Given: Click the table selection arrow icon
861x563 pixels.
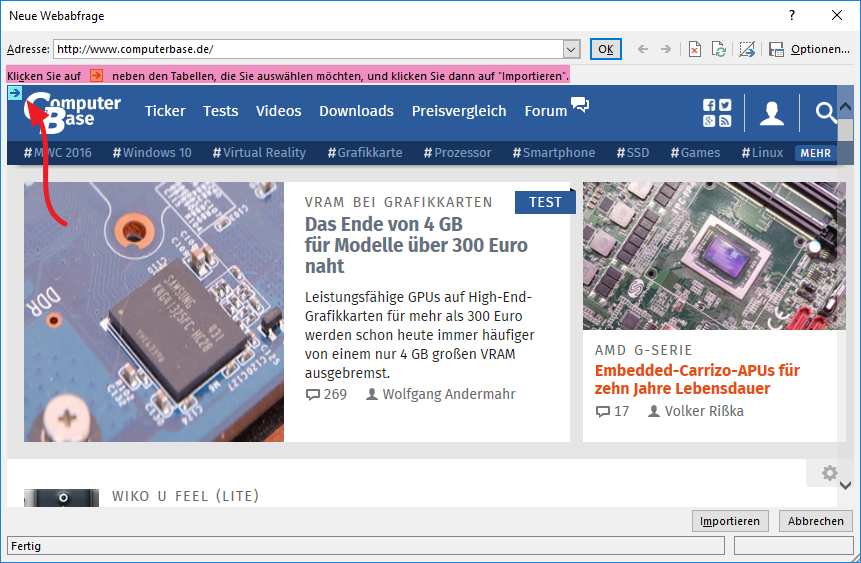Looking at the screenshot, I should pyautogui.click(x=15, y=93).
